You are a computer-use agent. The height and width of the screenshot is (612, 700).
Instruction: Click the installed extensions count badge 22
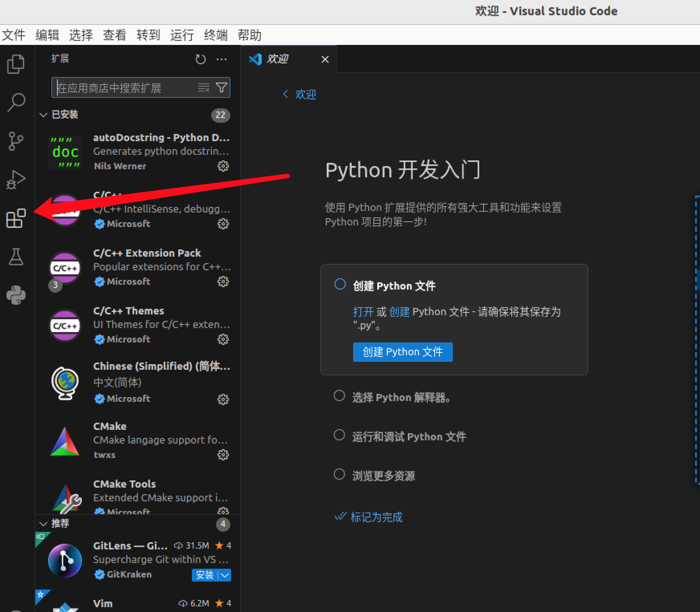click(220, 115)
